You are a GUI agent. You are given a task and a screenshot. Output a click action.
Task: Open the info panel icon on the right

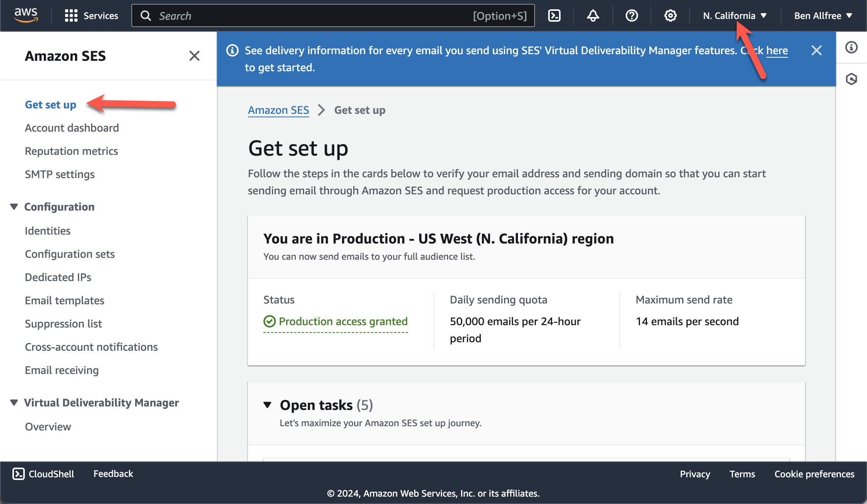[851, 47]
